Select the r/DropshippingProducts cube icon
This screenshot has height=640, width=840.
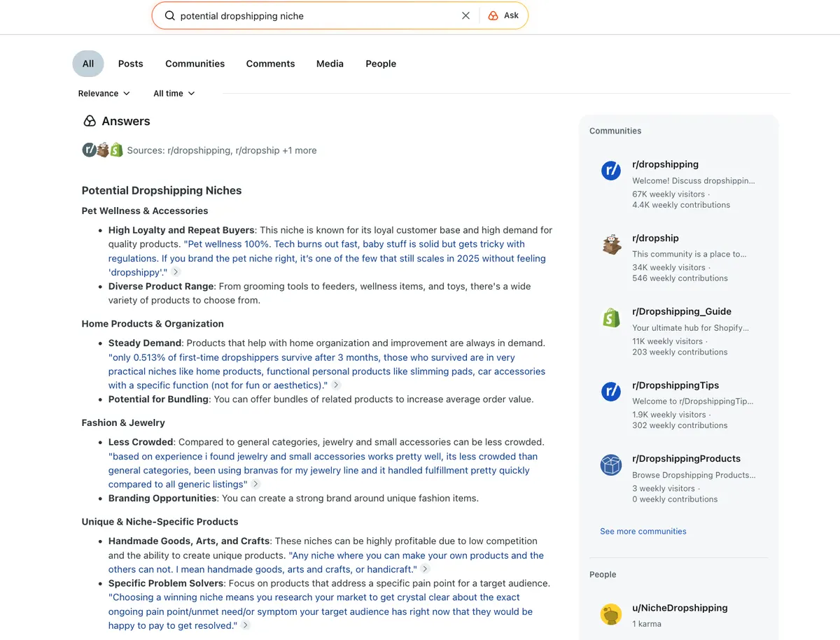(610, 464)
